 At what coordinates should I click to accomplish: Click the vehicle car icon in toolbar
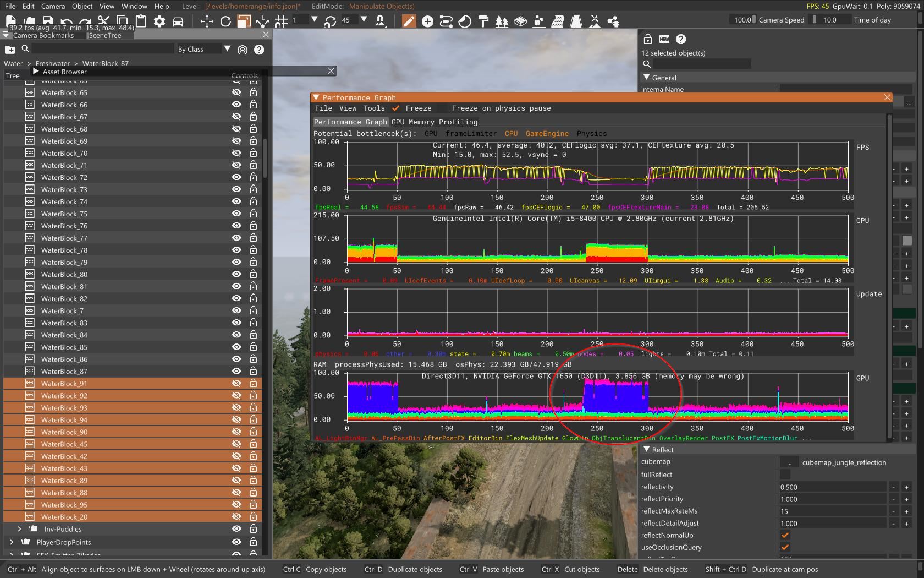pos(178,21)
